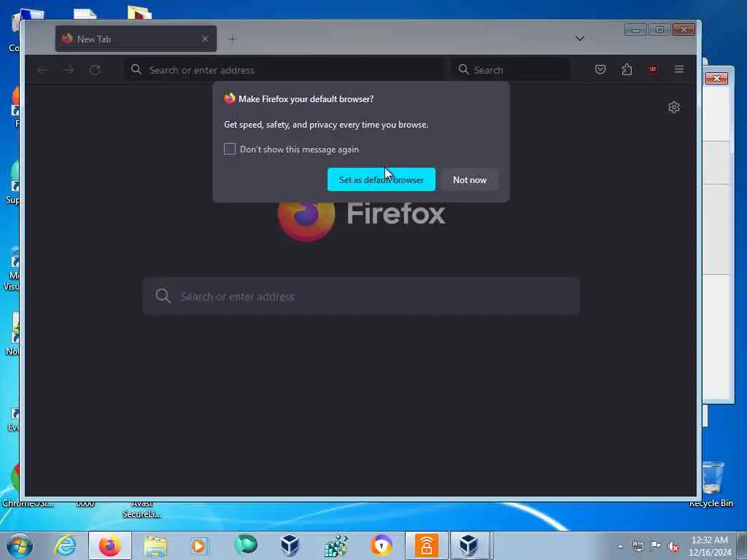Click the magnifier icon in toolbar Search box
The width and height of the screenshot is (747, 560).
click(463, 69)
